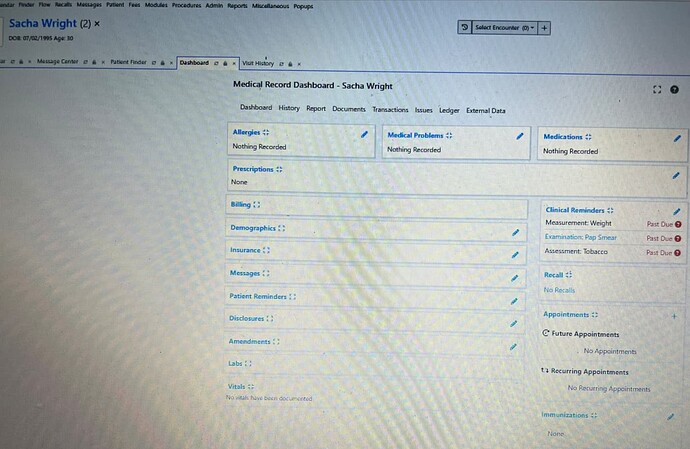Image resolution: width=690 pixels, height=449 pixels.
Task: Expand the Billing section
Action: [257, 205]
